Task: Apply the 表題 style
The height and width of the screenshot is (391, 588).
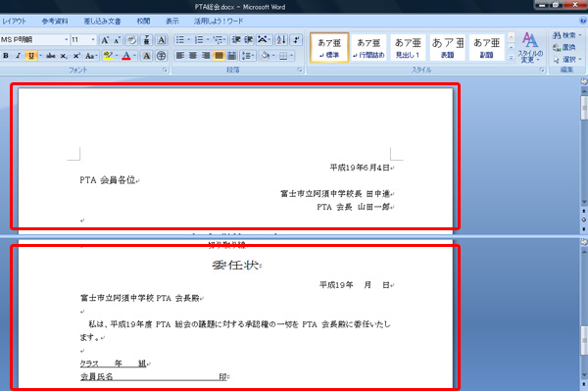Action: [x=448, y=48]
